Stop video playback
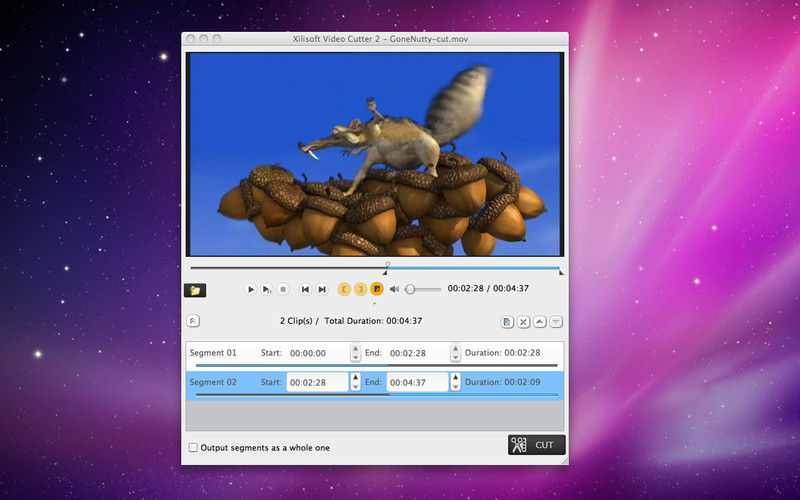800x500 pixels. pyautogui.click(x=283, y=289)
